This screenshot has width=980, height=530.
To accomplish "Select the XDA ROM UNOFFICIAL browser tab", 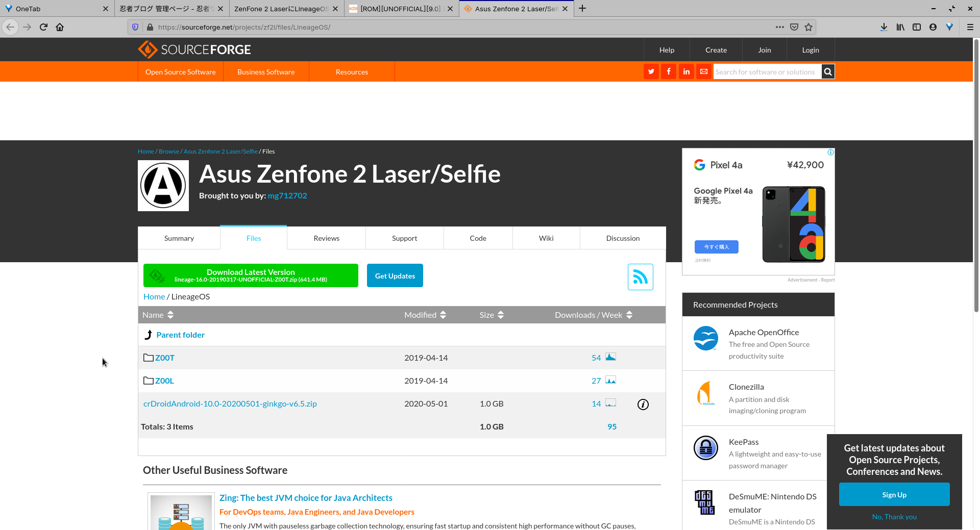I will pos(401,9).
